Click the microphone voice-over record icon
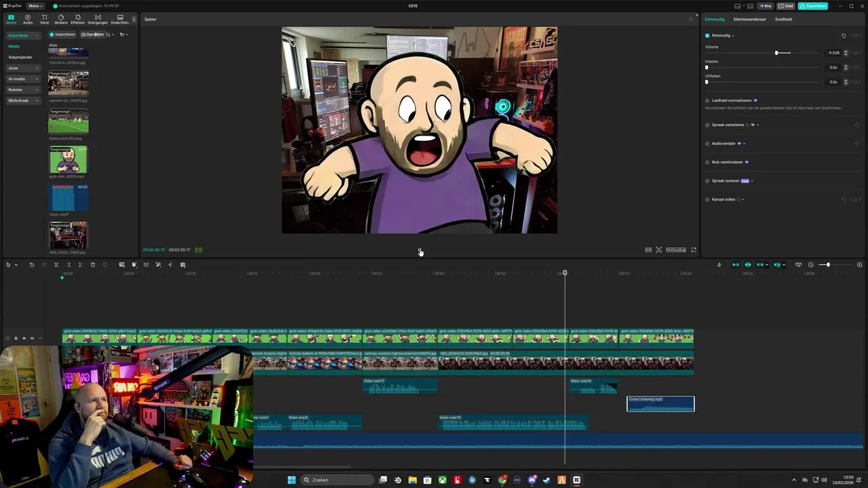868x488 pixels. [719, 265]
